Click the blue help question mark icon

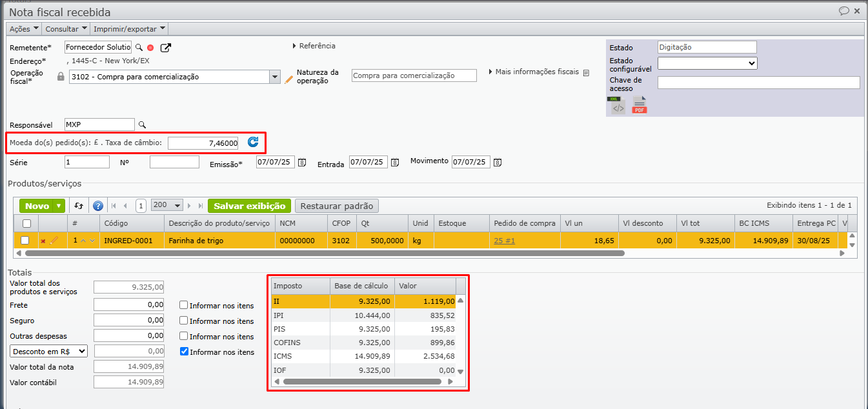98,206
